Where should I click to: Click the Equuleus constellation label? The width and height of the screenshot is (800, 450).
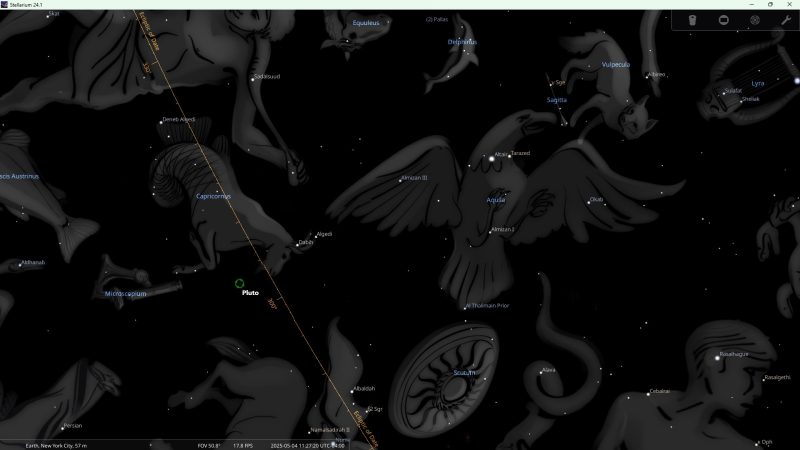(x=366, y=23)
